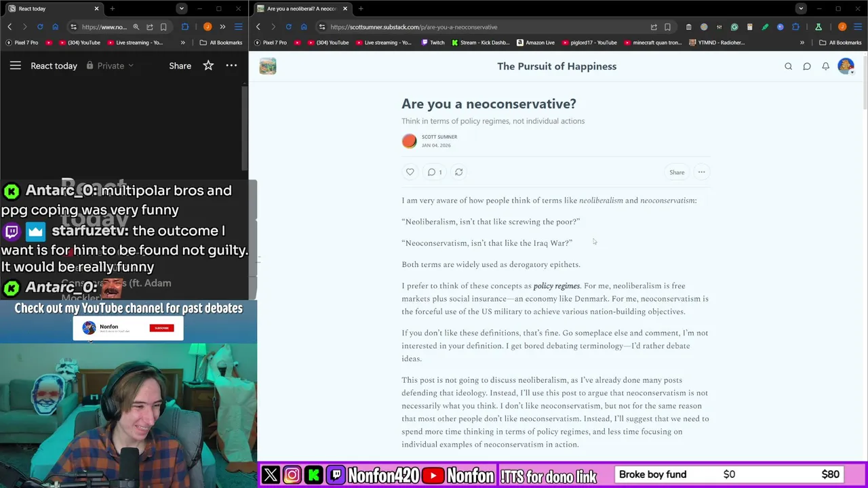Favorite the React today page with star
Viewport: 868px width, 488px height.
point(208,66)
